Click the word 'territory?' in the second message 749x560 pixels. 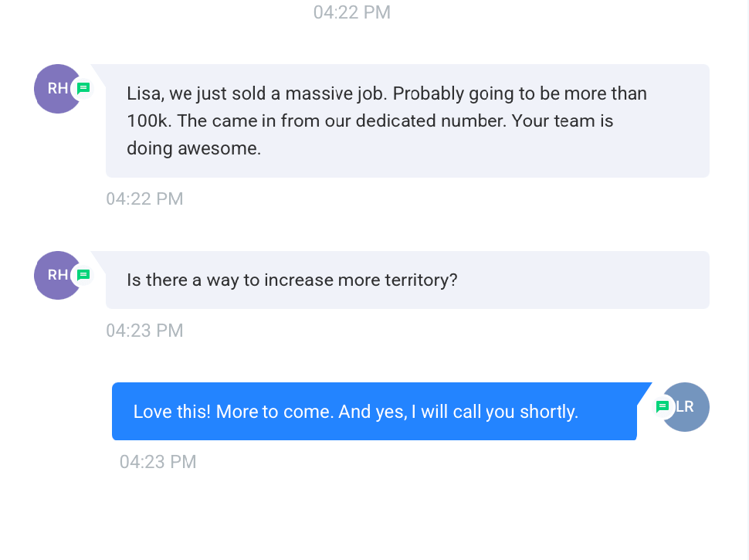pyautogui.click(x=421, y=280)
